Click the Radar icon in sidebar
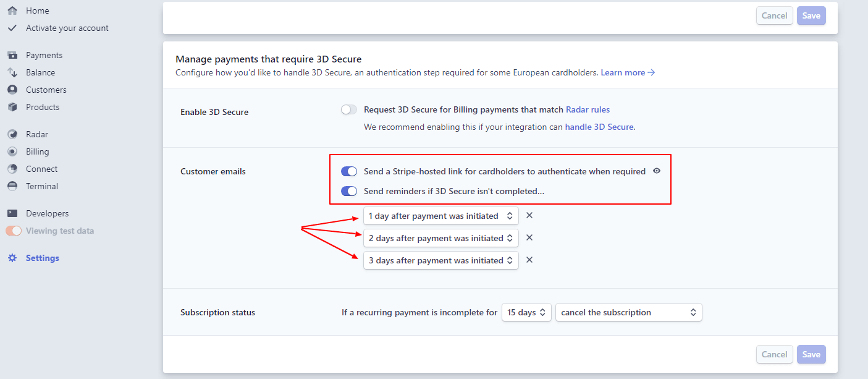This screenshot has width=868, height=379. (12, 134)
